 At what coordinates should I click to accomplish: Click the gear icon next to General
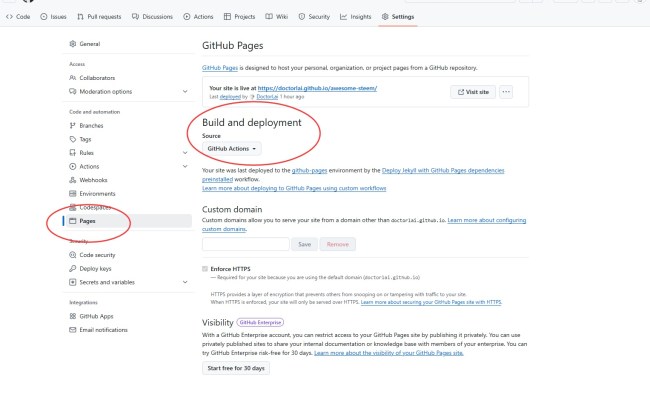pos(73,44)
